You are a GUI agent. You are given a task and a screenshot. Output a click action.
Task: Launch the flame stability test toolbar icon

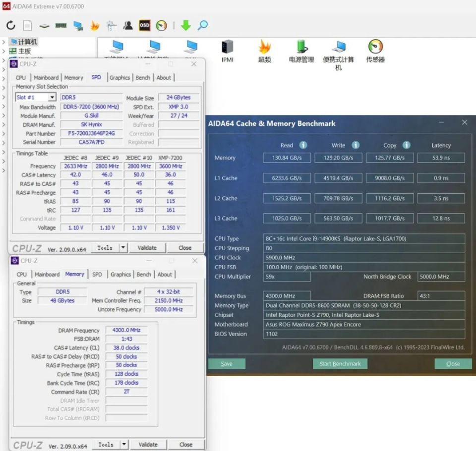pyautogui.click(x=95, y=25)
